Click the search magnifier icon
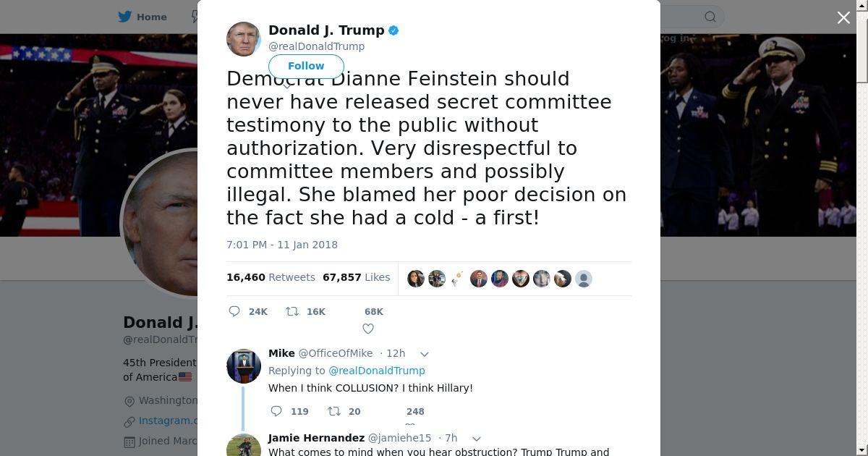This screenshot has height=456, width=868. point(710,17)
